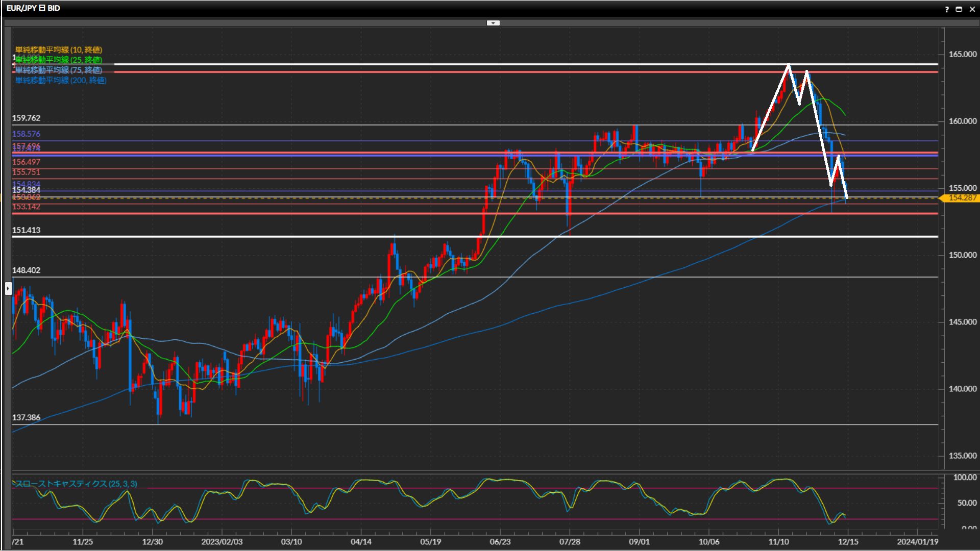Click the 75-period moving average label
The image size is (980, 551).
click(x=59, y=70)
